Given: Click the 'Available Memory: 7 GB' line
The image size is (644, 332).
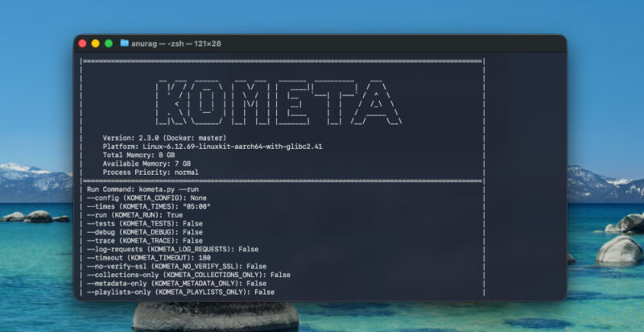Looking at the screenshot, I should (147, 164).
